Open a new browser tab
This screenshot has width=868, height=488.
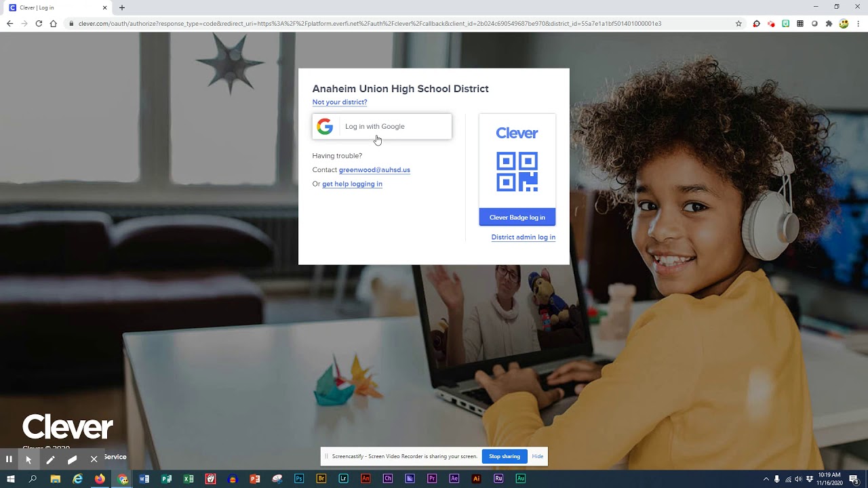[122, 7]
